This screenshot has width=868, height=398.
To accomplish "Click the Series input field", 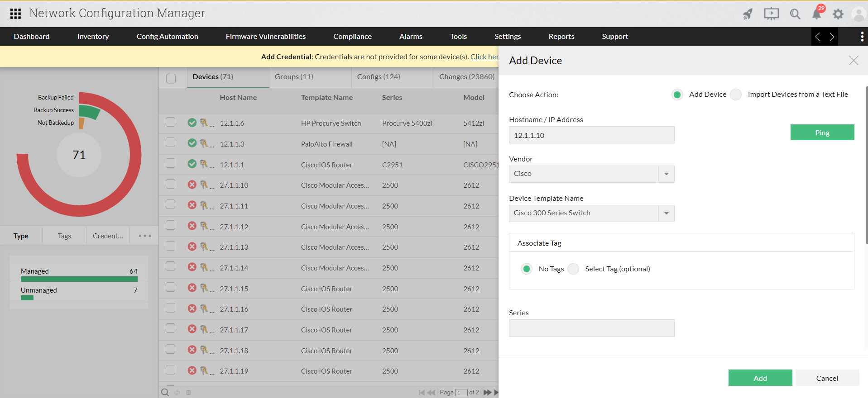I will 592,328.
